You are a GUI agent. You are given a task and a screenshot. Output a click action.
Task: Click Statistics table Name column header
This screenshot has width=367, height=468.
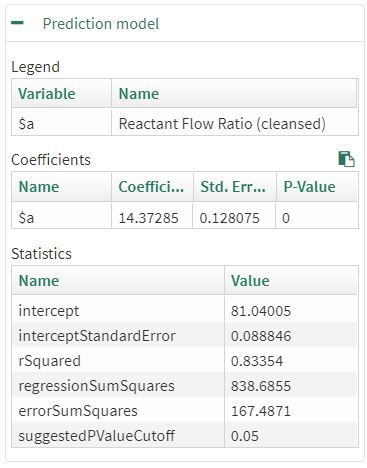click(118, 280)
